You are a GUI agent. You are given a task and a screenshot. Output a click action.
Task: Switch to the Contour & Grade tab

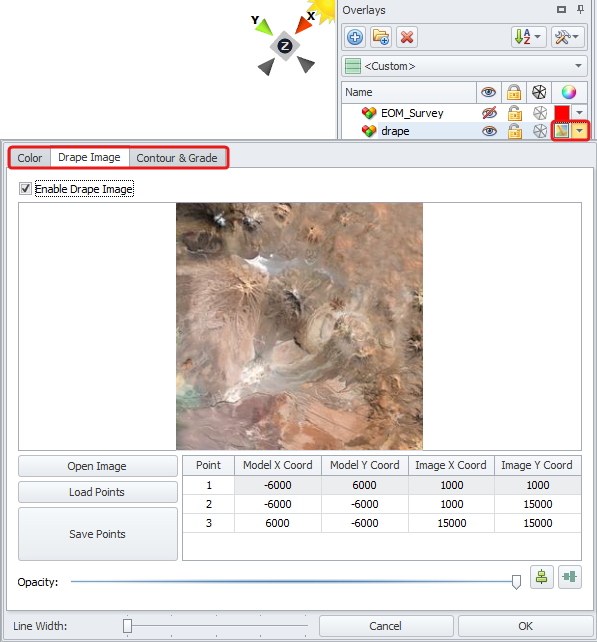(x=177, y=158)
